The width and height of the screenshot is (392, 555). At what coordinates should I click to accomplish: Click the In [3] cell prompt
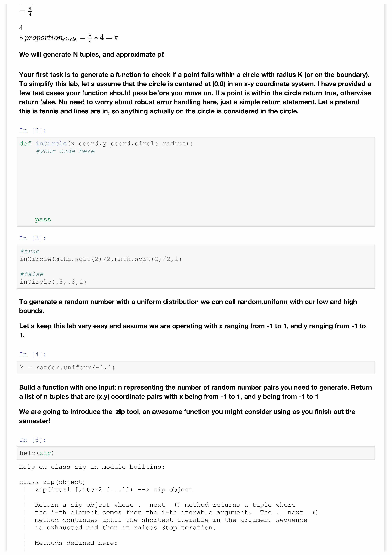coord(33,238)
